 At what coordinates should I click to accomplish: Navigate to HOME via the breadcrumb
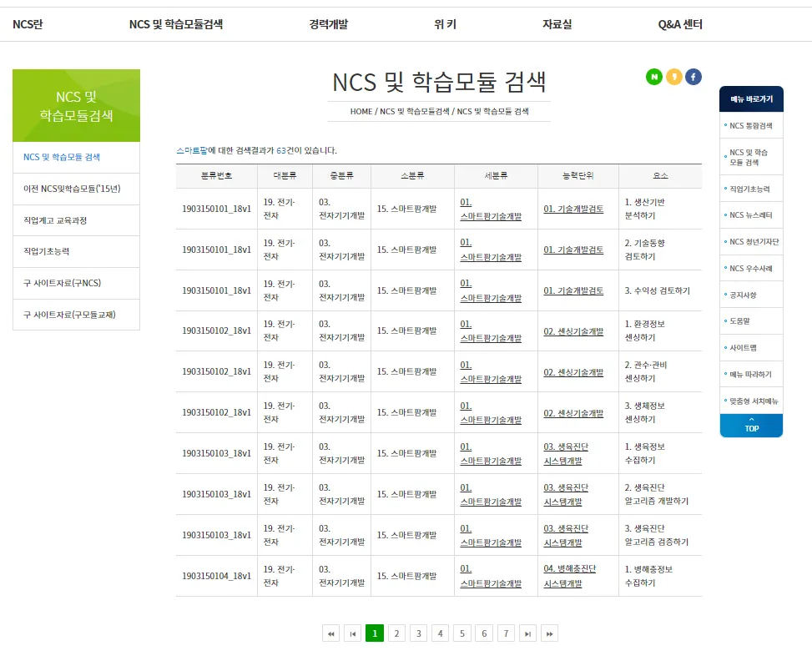pyautogui.click(x=361, y=111)
